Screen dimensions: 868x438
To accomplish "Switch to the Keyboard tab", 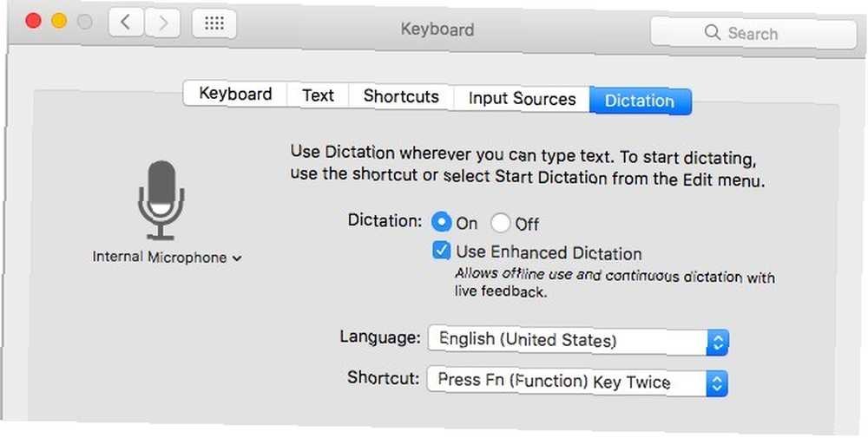I will [235, 94].
